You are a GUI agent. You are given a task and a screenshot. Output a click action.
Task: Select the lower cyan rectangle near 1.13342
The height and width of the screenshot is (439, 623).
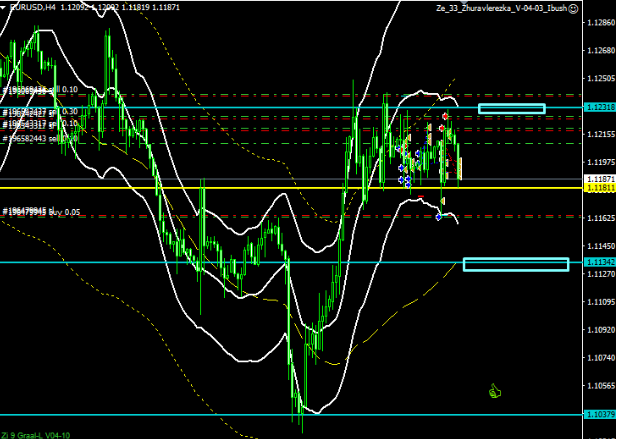515,264
